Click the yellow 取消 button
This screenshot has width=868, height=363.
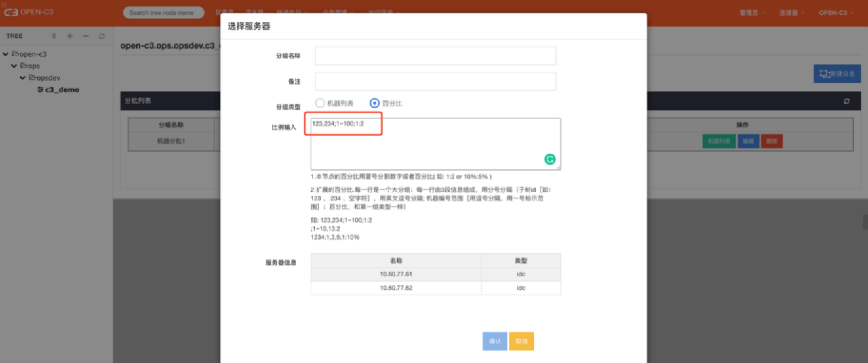(x=521, y=341)
